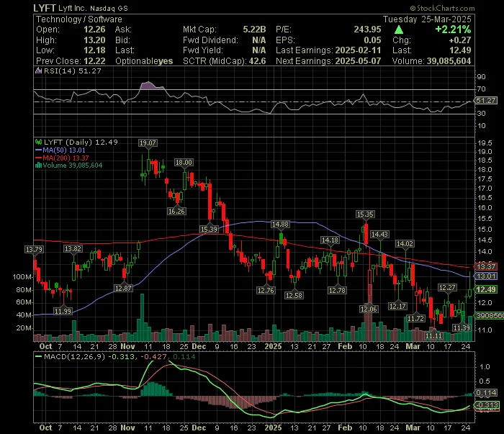Click the Prev Close value 12.22

point(94,61)
